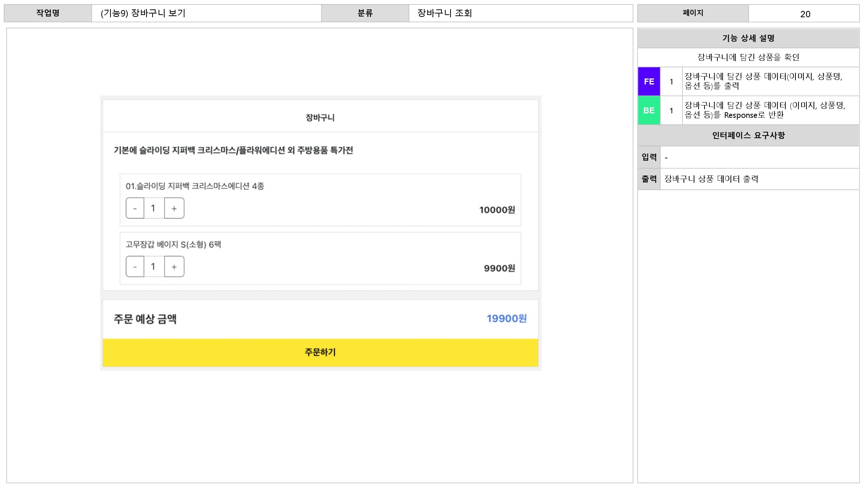
Task: Click the 주문 예상 금액 label
Action: click(x=145, y=319)
